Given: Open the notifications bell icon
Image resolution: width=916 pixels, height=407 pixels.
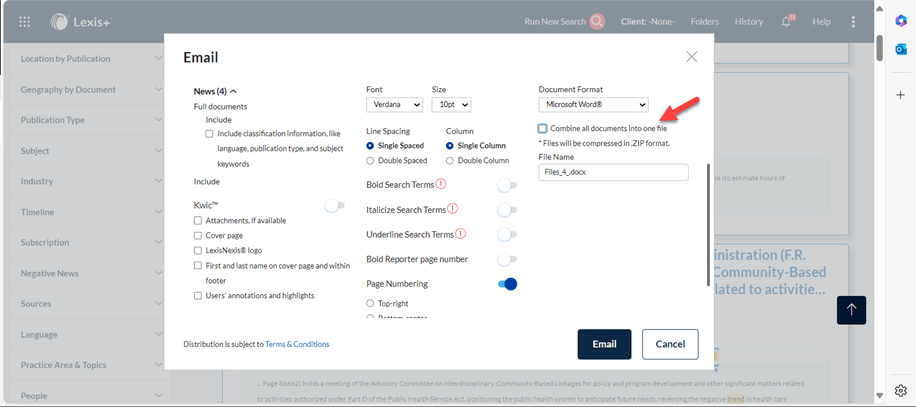Looking at the screenshot, I should coord(786,22).
